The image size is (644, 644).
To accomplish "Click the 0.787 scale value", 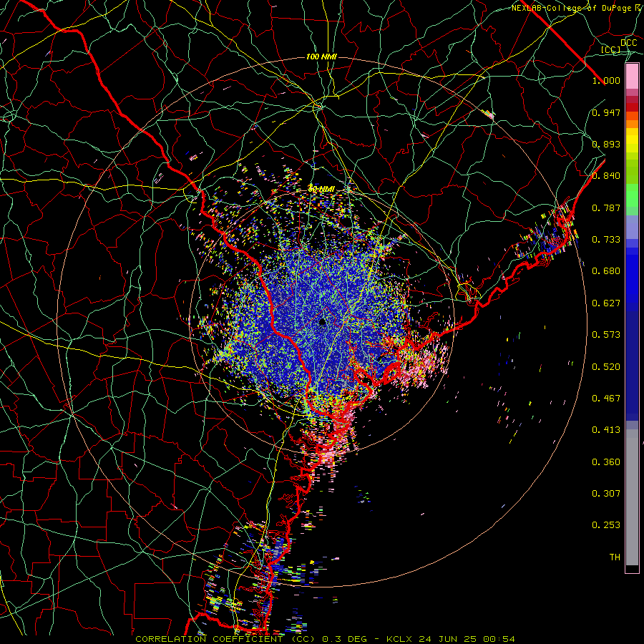I will click(606, 208).
